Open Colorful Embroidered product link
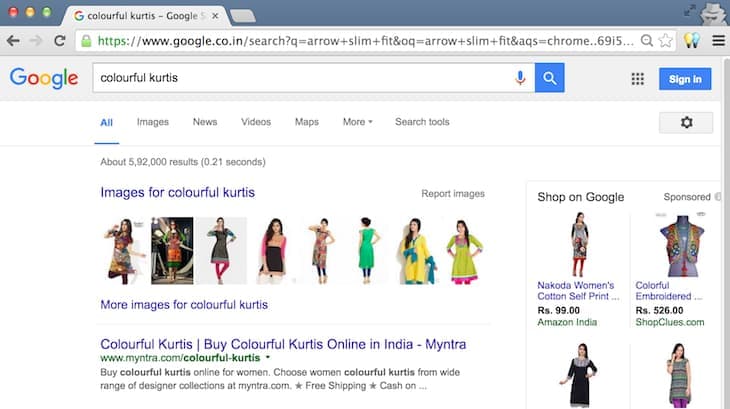 (669, 291)
